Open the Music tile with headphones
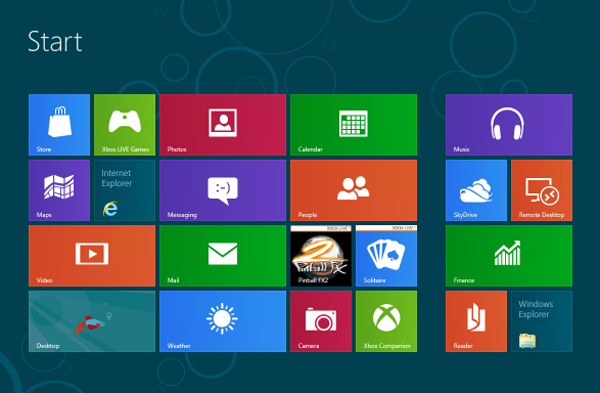Image resolution: width=600 pixels, height=393 pixels. (509, 125)
